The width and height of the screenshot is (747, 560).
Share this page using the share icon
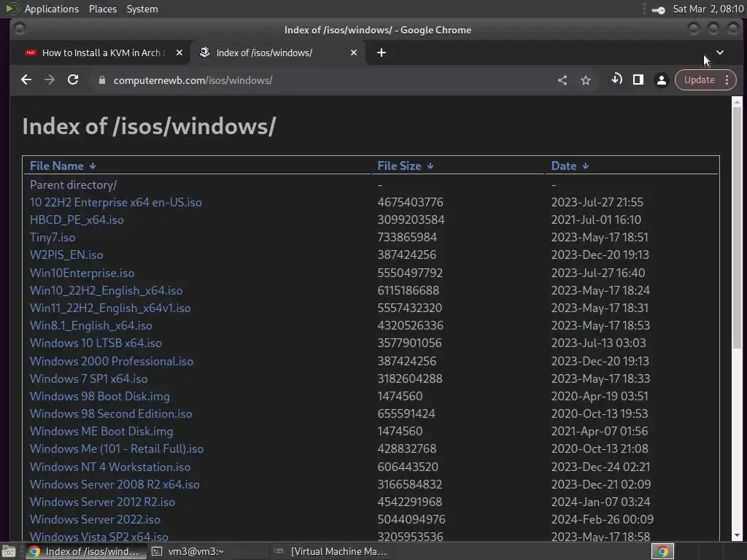click(x=562, y=80)
